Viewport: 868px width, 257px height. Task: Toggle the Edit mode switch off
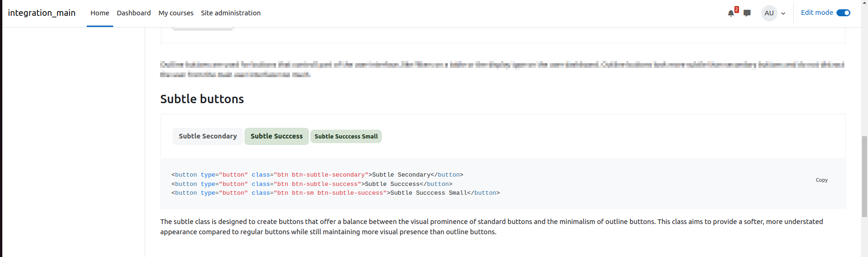click(x=843, y=13)
